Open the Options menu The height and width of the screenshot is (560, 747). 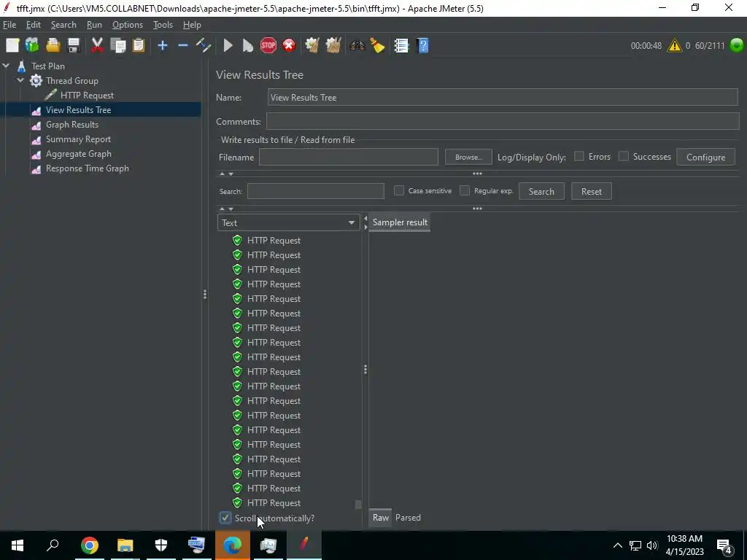pos(127,25)
